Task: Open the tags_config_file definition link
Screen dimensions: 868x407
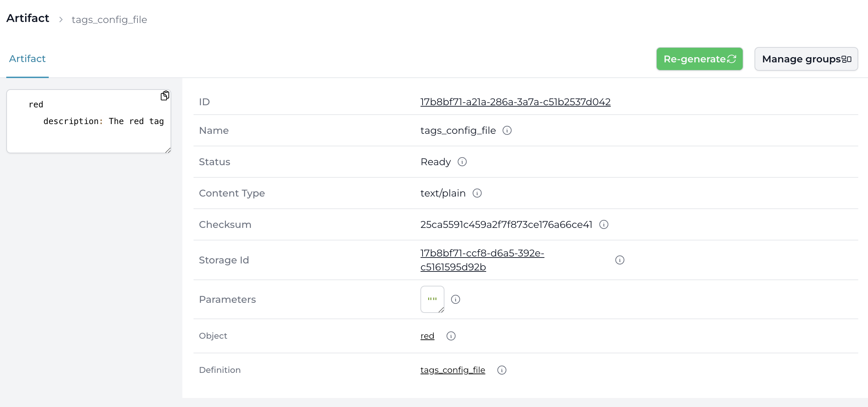Action: [452, 370]
